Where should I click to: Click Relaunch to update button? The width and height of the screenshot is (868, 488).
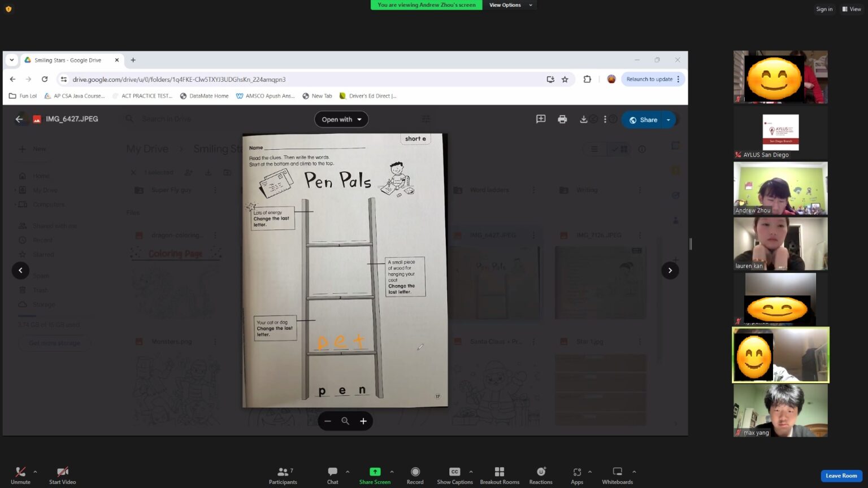point(649,80)
